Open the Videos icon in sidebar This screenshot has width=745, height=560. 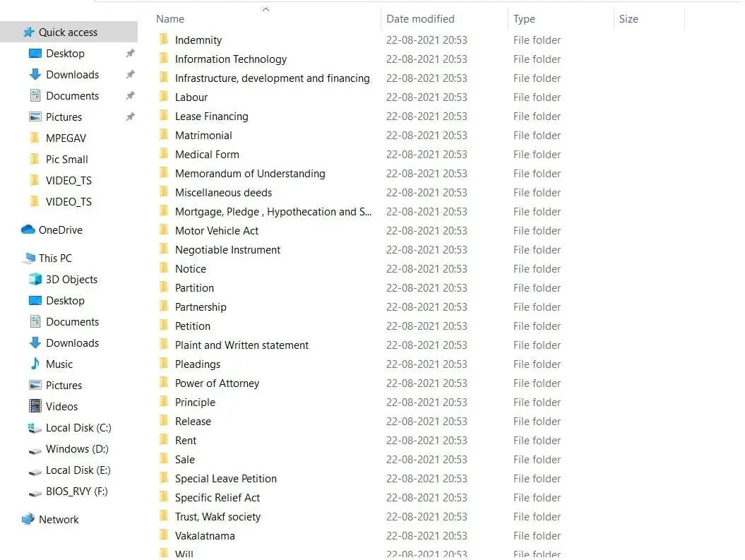coord(35,406)
